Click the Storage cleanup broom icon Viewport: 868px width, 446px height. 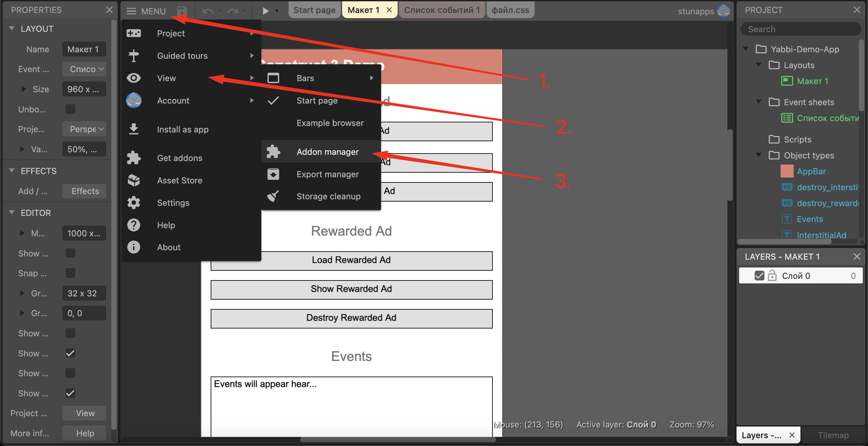[273, 196]
